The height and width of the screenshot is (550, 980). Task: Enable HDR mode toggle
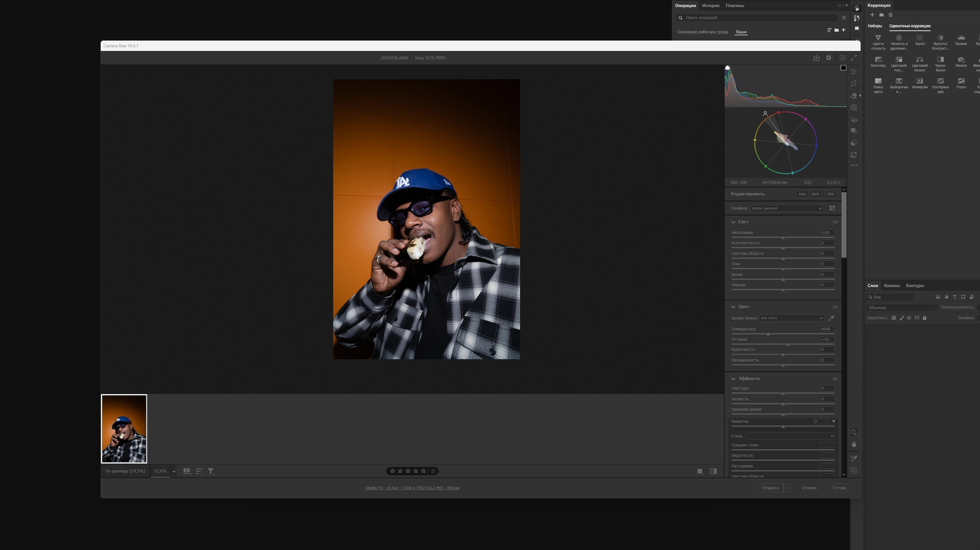(x=830, y=194)
